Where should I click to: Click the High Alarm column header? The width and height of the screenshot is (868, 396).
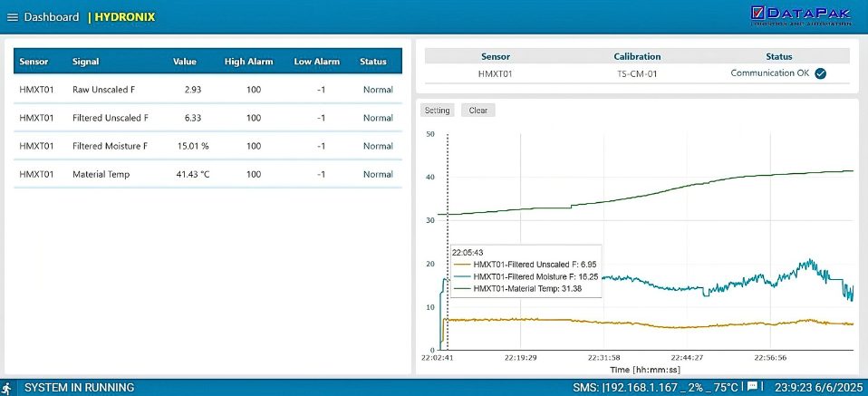pos(248,62)
